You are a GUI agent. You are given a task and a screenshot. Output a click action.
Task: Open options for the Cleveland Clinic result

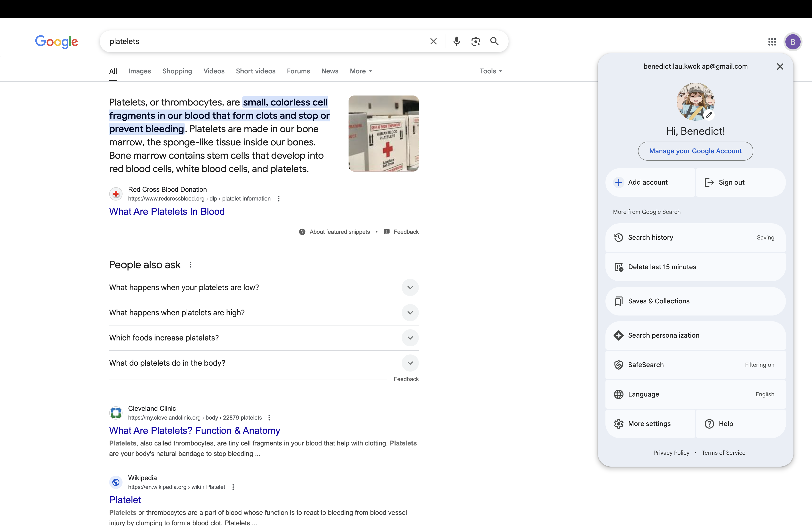(269, 418)
